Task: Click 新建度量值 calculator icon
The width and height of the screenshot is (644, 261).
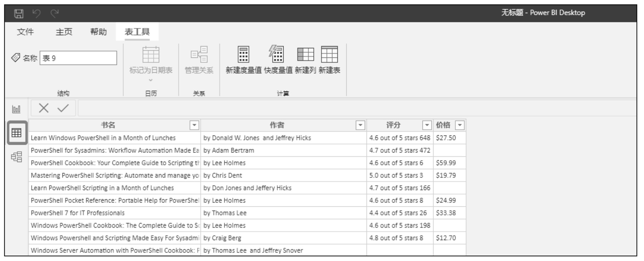Action: click(x=243, y=55)
